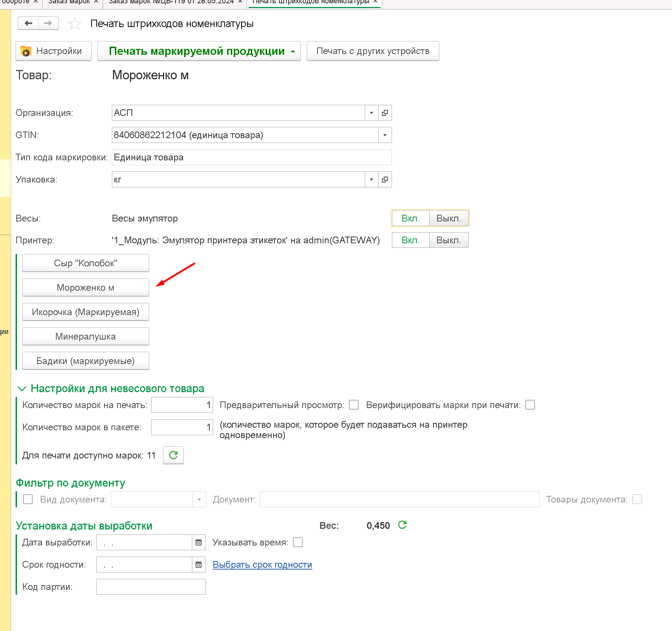
Task: Expand the GTIN dropdown list
Action: pos(385,135)
